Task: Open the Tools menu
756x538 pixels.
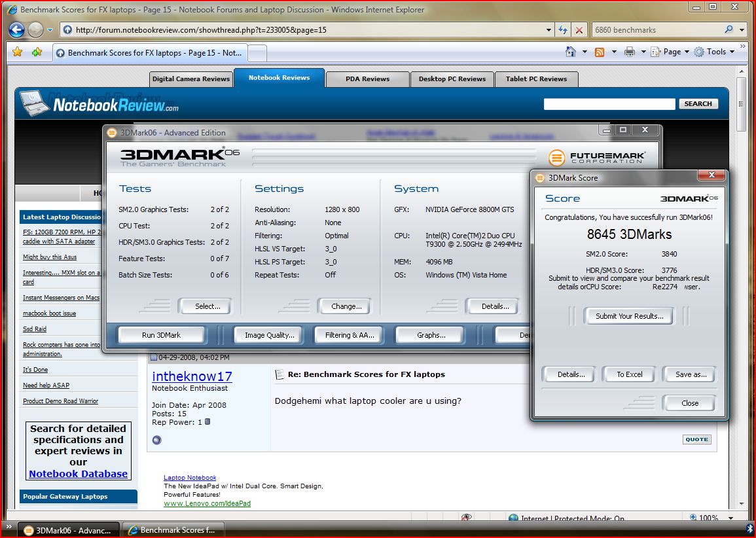Action: (x=714, y=52)
